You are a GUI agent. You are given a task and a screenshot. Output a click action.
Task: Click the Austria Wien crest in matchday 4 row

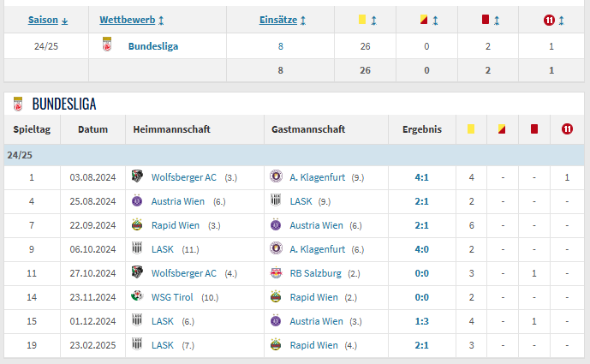pyautogui.click(x=135, y=201)
